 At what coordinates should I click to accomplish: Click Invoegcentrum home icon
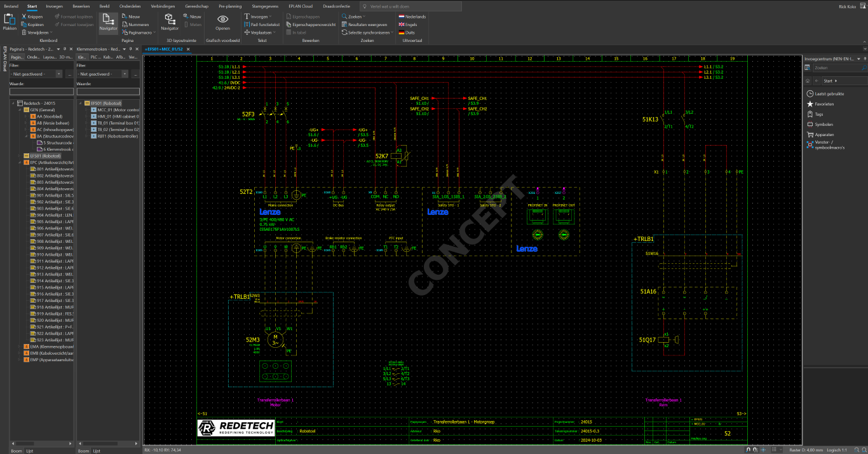tap(808, 81)
